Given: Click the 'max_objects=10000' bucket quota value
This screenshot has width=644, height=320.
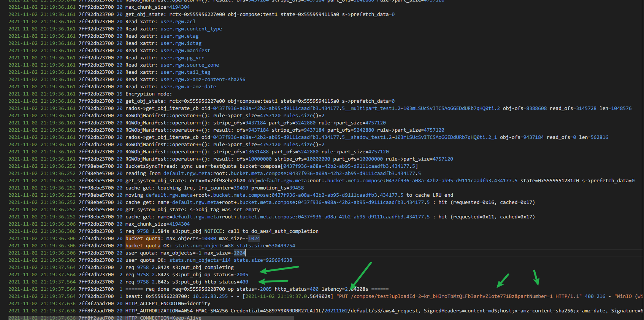Looking at the screenshot, I should pyautogui.click(x=191, y=239).
